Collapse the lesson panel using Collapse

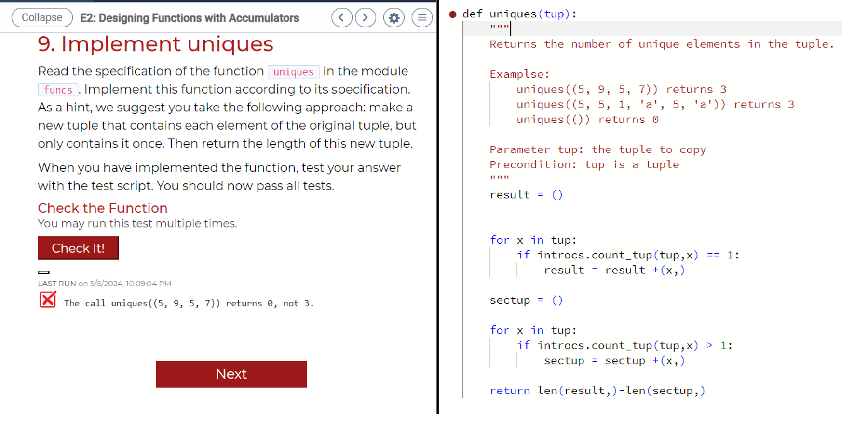click(x=41, y=17)
